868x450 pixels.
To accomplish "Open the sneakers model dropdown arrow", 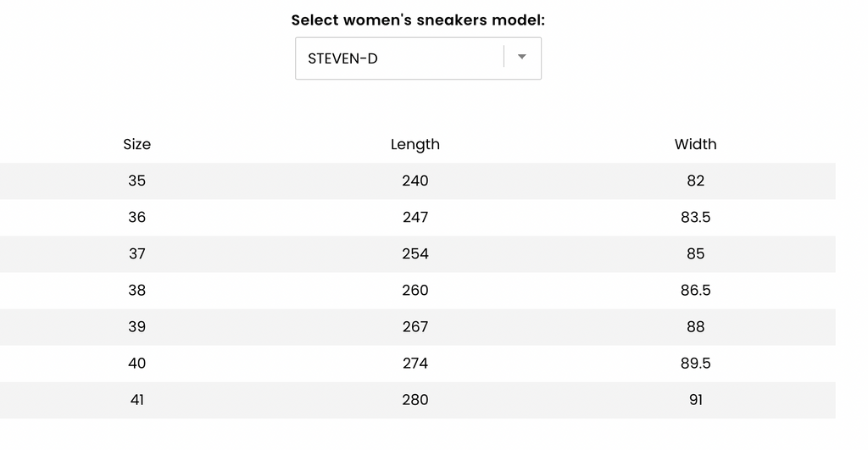I will [x=521, y=57].
